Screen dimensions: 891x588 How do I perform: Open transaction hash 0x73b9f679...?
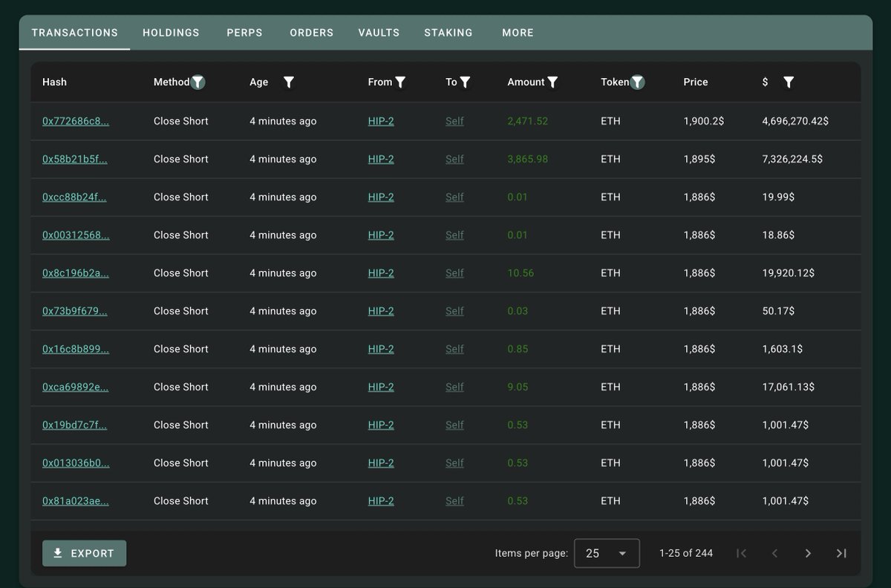click(x=75, y=310)
